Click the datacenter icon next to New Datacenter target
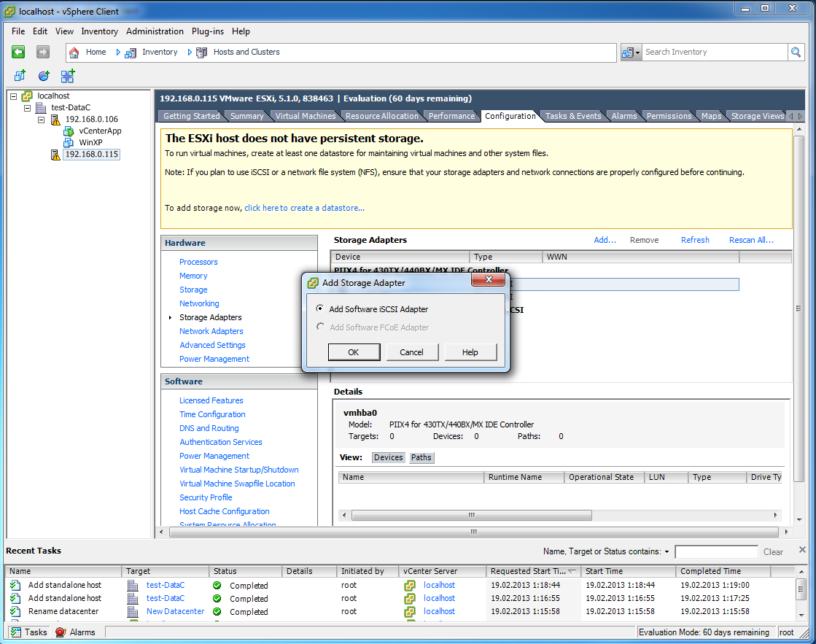The width and height of the screenshot is (816, 644). 133,612
